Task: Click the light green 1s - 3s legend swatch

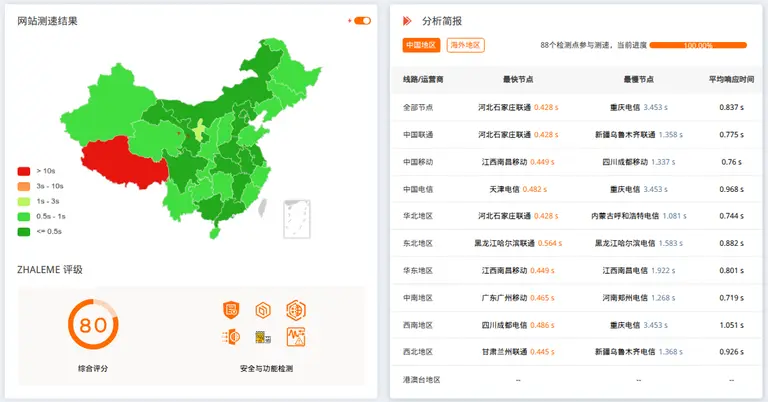Action: [x=24, y=201]
